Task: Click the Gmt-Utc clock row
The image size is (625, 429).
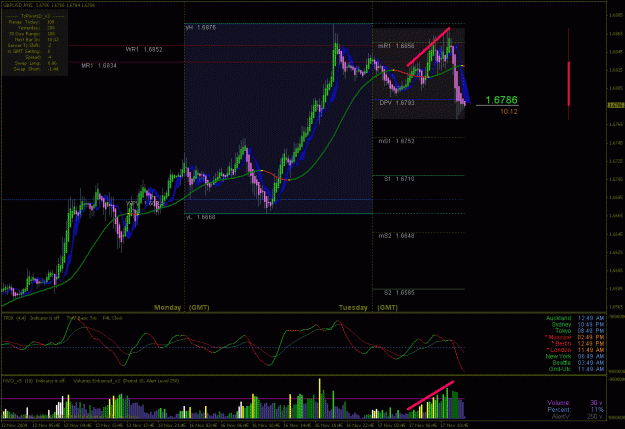Action: click(x=576, y=369)
